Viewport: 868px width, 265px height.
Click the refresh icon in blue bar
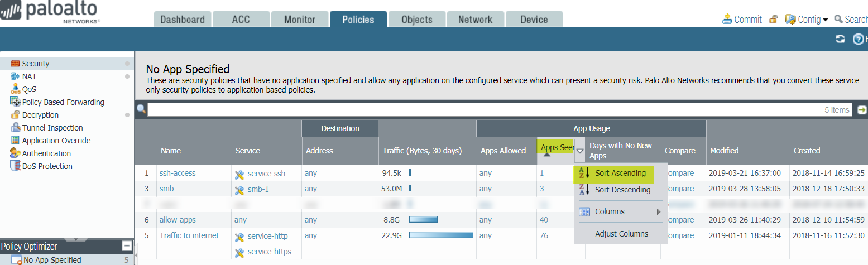click(840, 39)
